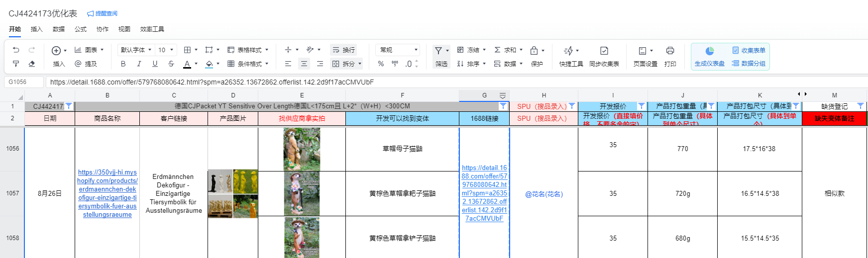
Task: Click the undo arrow icon
Action: click(16, 50)
